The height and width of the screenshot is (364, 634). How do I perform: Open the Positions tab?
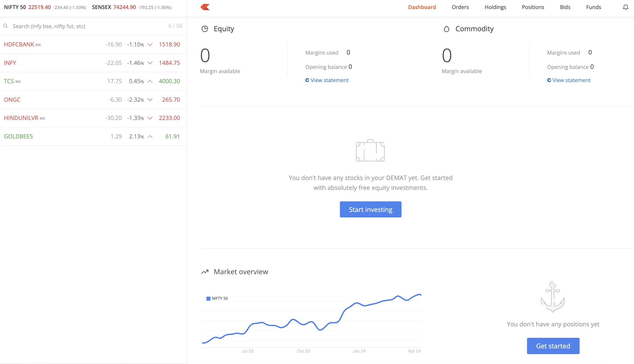coord(533,7)
